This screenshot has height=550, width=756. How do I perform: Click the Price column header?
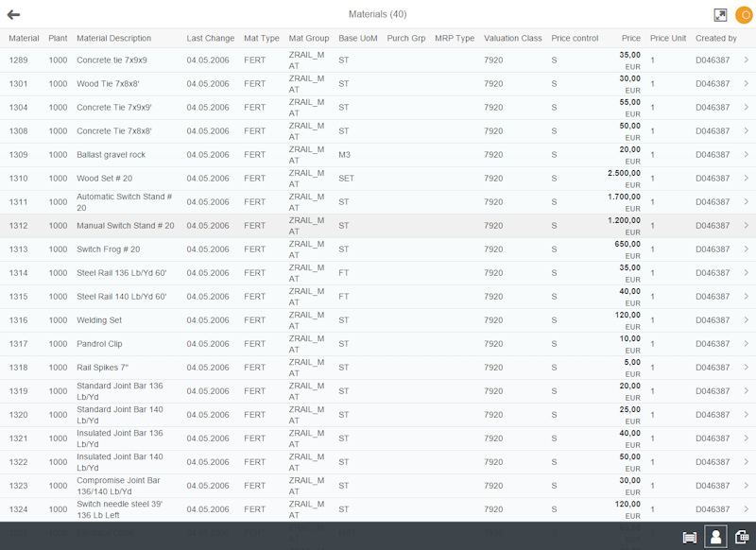click(630, 39)
